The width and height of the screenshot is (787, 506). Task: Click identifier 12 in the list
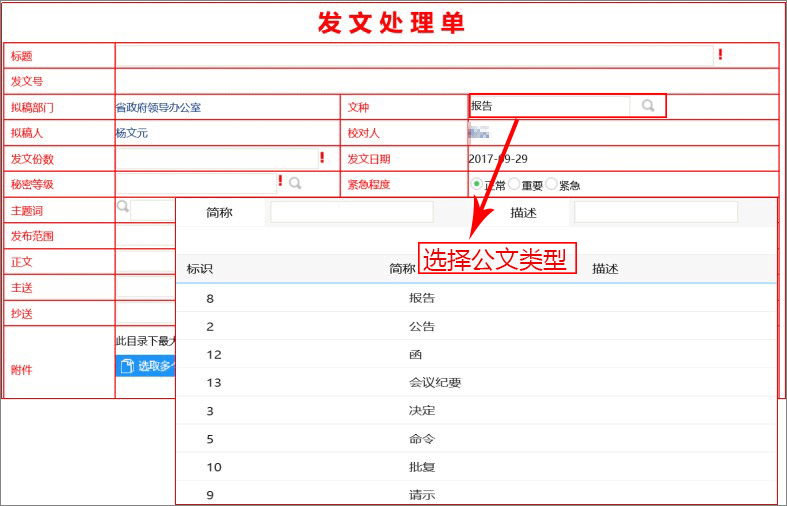[214, 355]
